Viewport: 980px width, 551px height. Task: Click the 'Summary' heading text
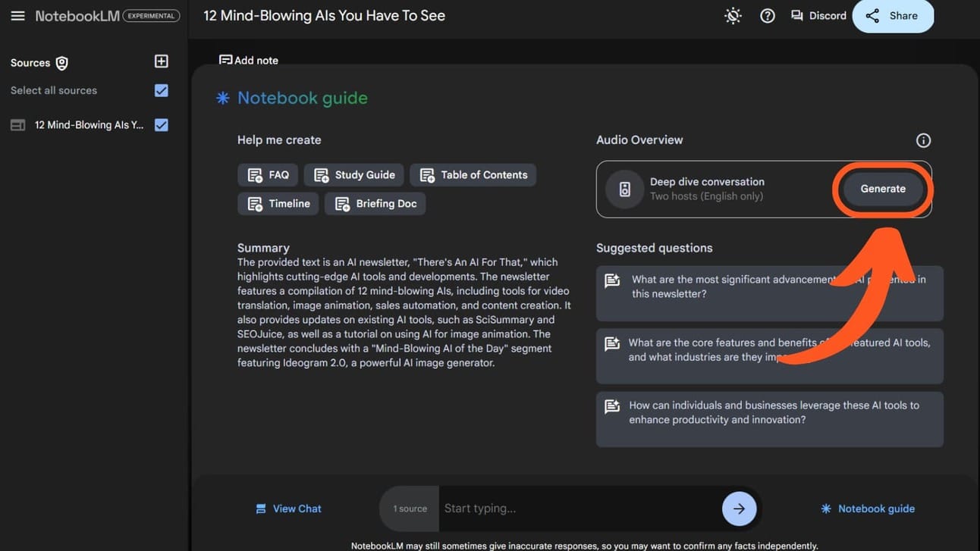(x=263, y=248)
